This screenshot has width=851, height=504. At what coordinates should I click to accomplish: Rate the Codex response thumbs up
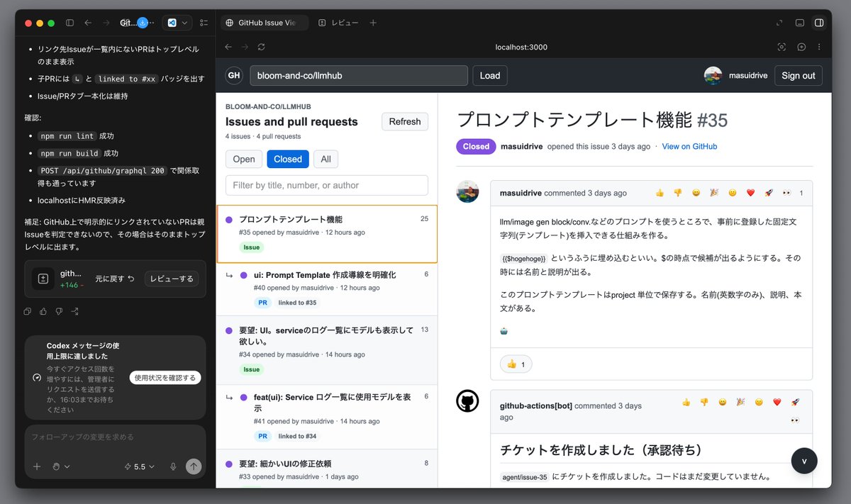click(43, 311)
